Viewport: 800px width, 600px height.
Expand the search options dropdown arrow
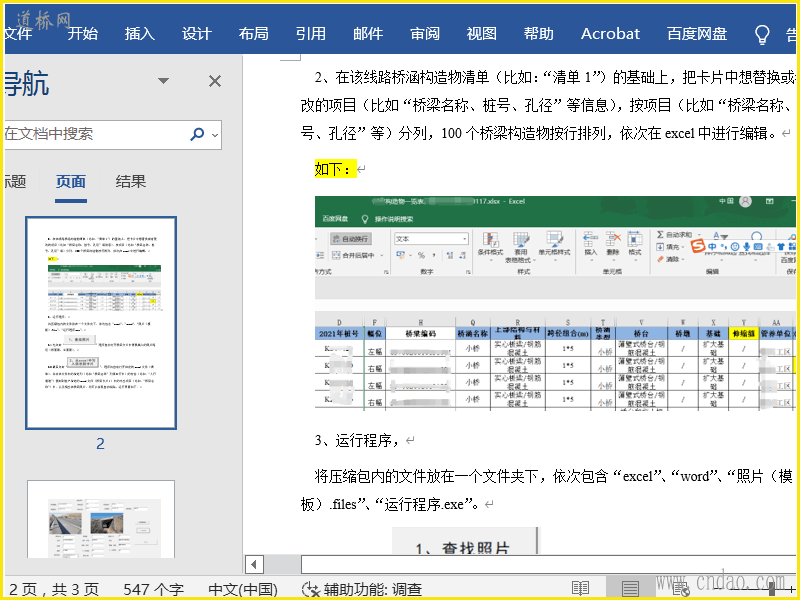coord(215,134)
